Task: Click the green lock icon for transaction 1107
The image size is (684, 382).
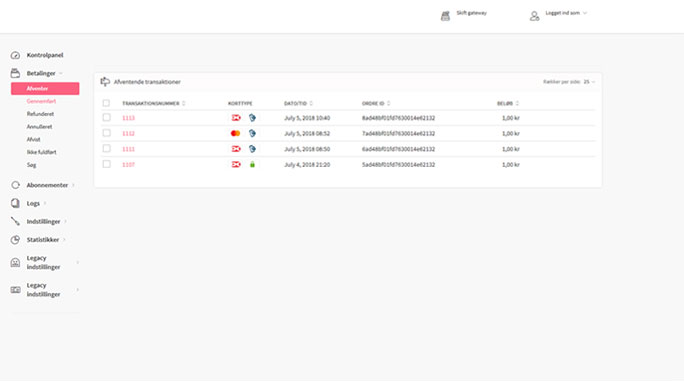Action: point(252,164)
